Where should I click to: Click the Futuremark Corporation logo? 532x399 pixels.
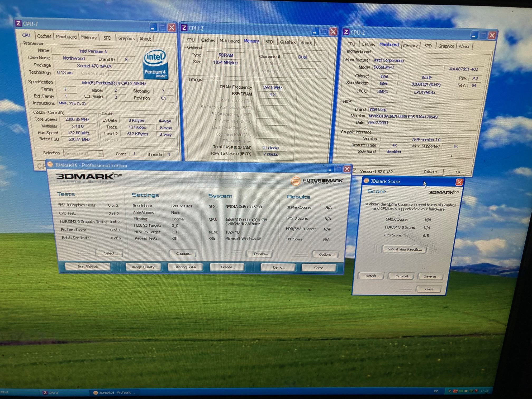click(317, 181)
